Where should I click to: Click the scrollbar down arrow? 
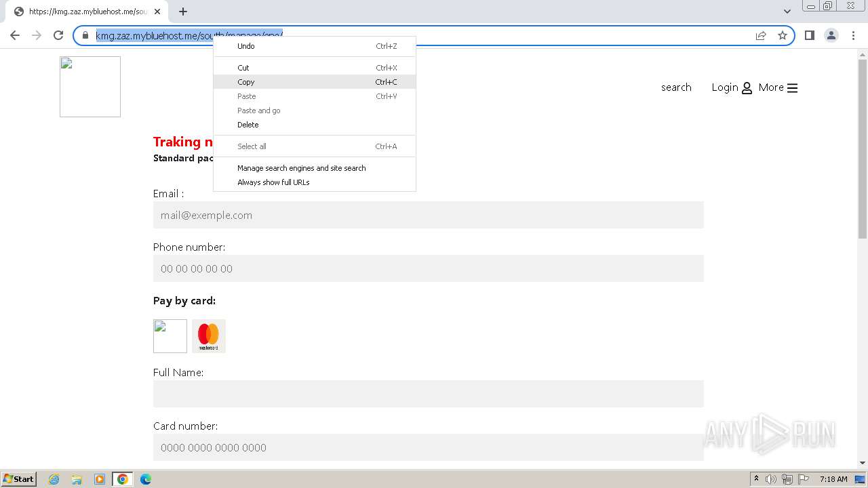coord(863,463)
